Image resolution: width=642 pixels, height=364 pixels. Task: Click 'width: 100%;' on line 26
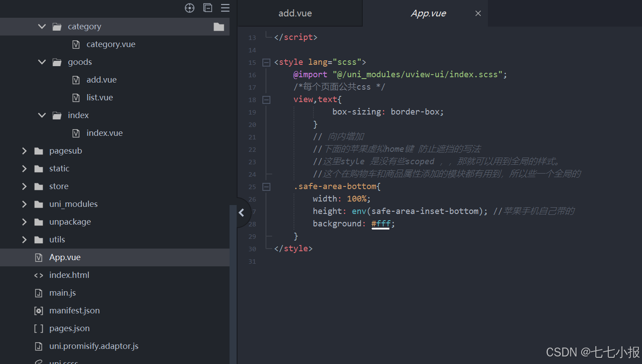pyautogui.click(x=341, y=199)
